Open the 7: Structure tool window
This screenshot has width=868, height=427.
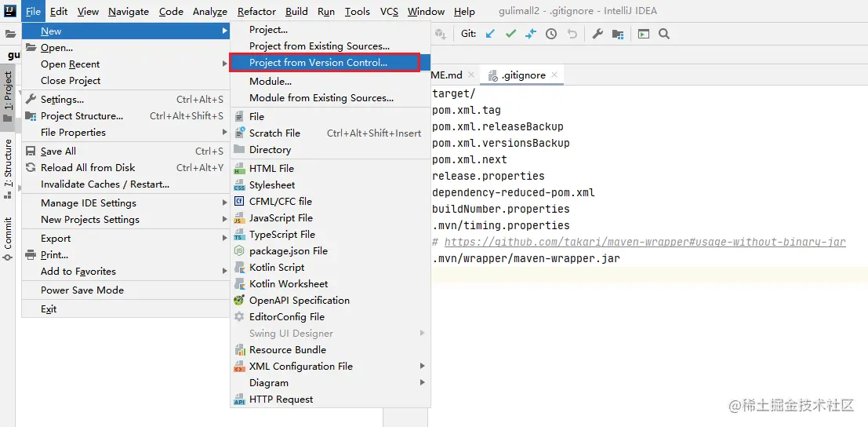click(8, 169)
